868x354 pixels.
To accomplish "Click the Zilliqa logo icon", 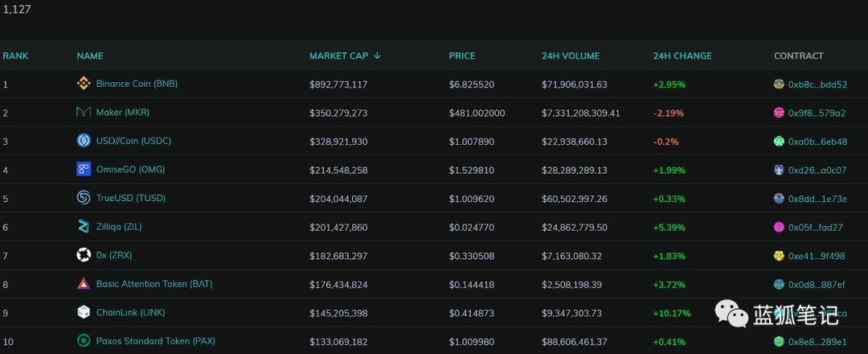I will coord(84,227).
